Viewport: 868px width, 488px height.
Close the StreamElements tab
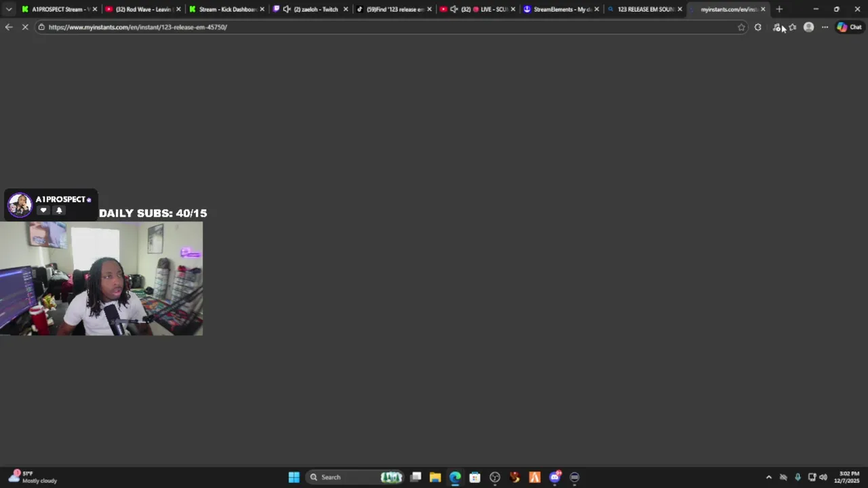[597, 9]
